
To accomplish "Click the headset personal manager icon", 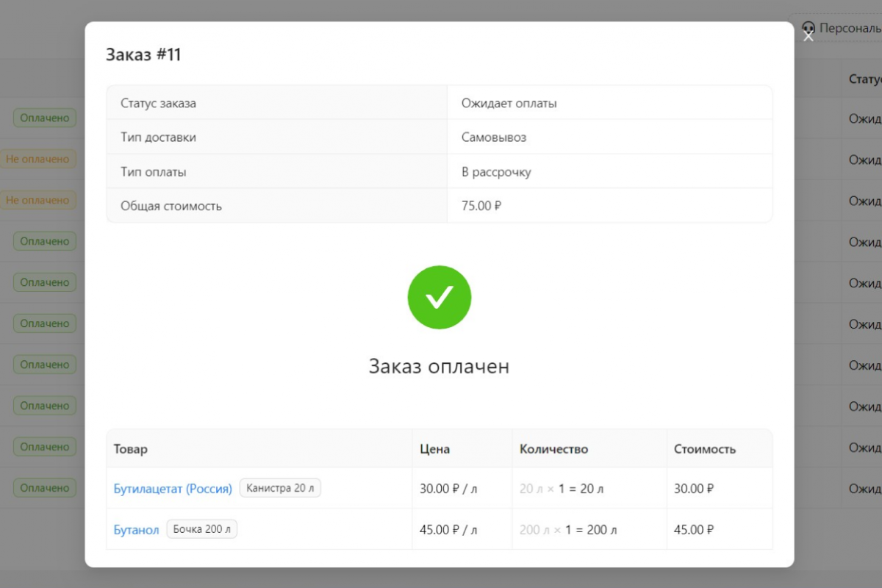I will 808,28.
